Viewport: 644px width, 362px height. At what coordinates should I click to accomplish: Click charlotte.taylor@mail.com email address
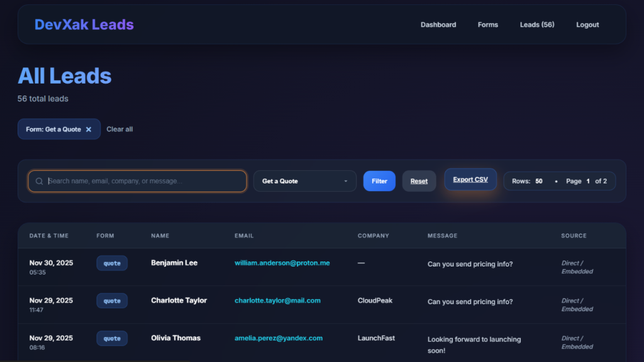click(277, 300)
